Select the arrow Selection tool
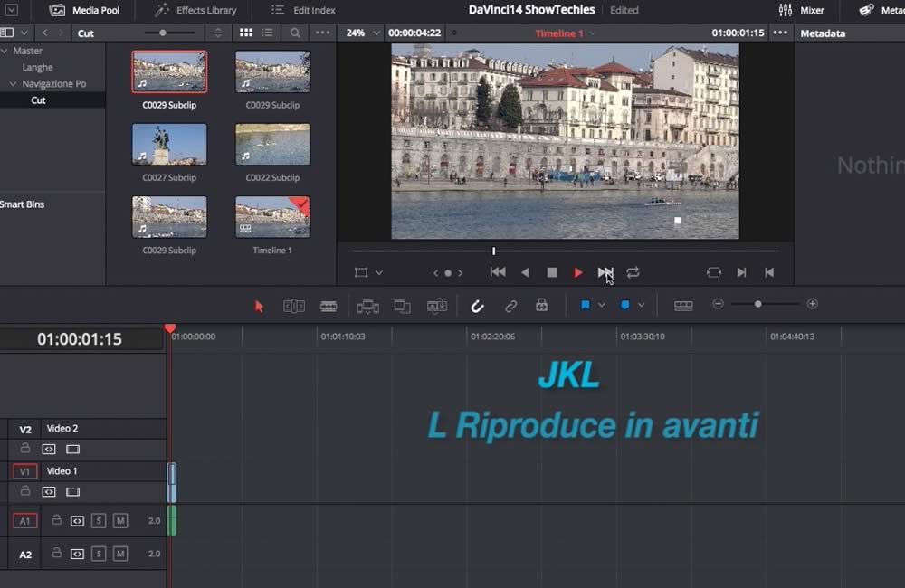Screen dimensions: 905x588 coord(259,307)
